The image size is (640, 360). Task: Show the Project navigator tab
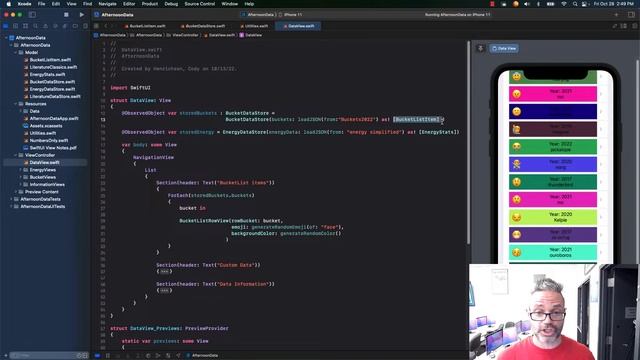(6, 26)
